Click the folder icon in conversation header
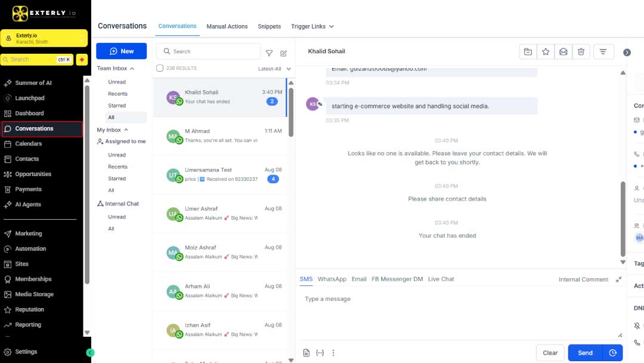The image size is (644, 363). pyautogui.click(x=528, y=52)
